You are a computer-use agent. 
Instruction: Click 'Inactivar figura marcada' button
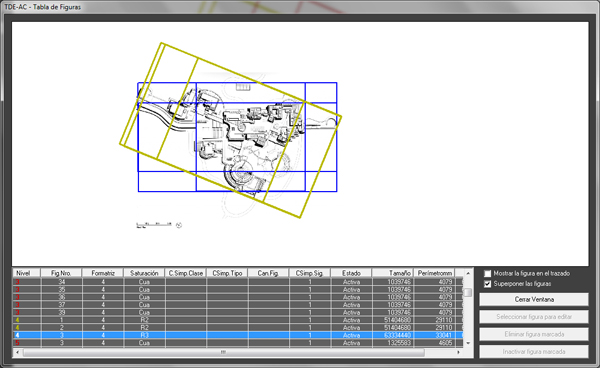click(534, 352)
